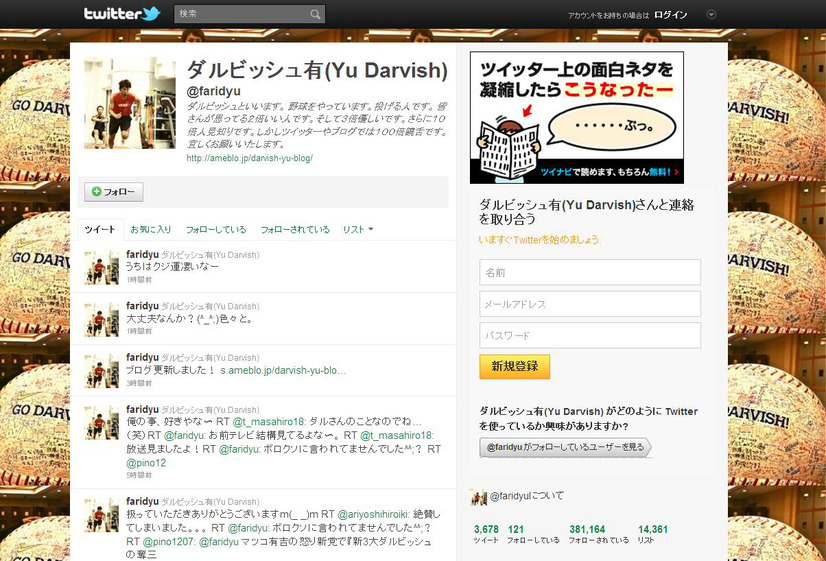Select the ツイート tab
The width and height of the screenshot is (826, 561).
[x=100, y=230]
